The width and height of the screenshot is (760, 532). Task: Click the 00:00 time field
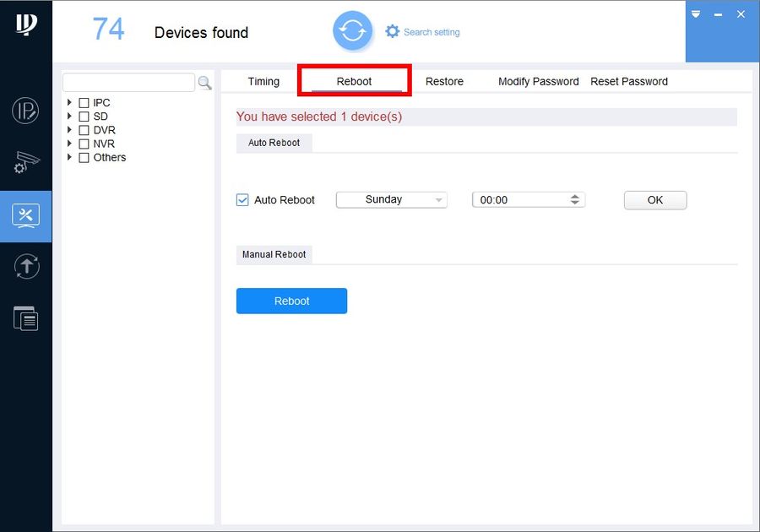pyautogui.click(x=529, y=199)
